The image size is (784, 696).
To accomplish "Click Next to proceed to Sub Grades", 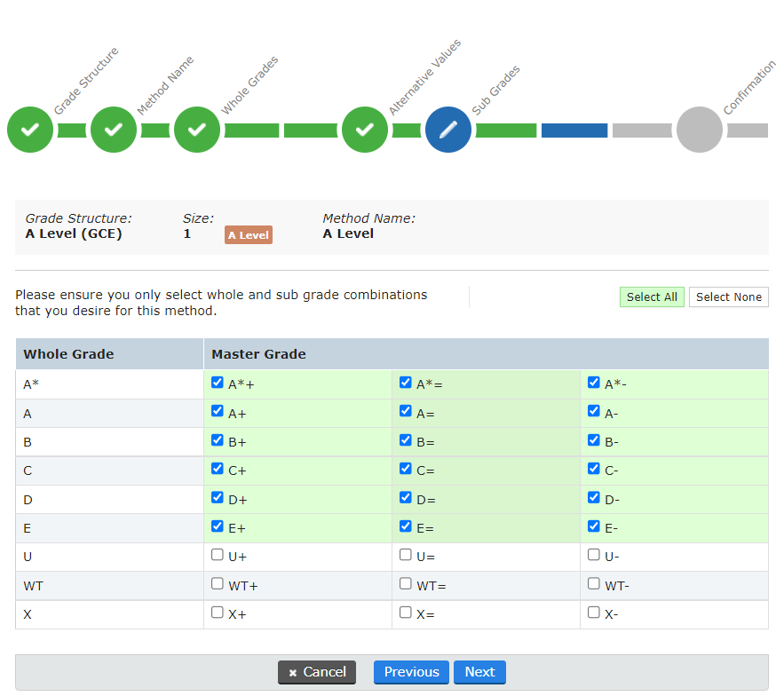I will click(x=479, y=672).
